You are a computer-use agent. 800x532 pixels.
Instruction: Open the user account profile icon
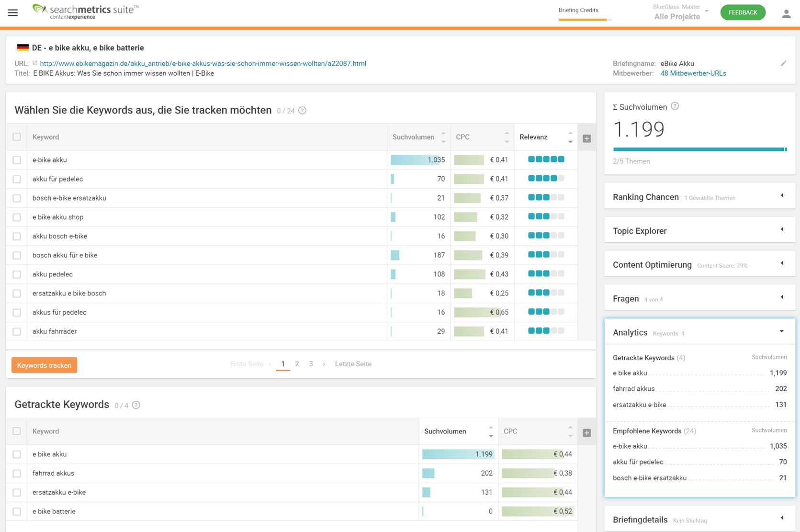786,14
